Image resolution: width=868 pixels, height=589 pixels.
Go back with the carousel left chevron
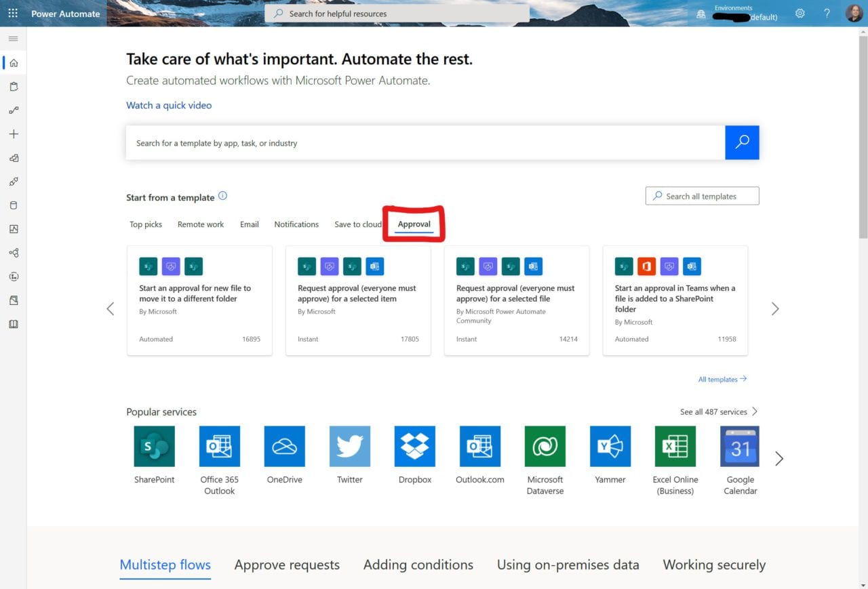111,308
